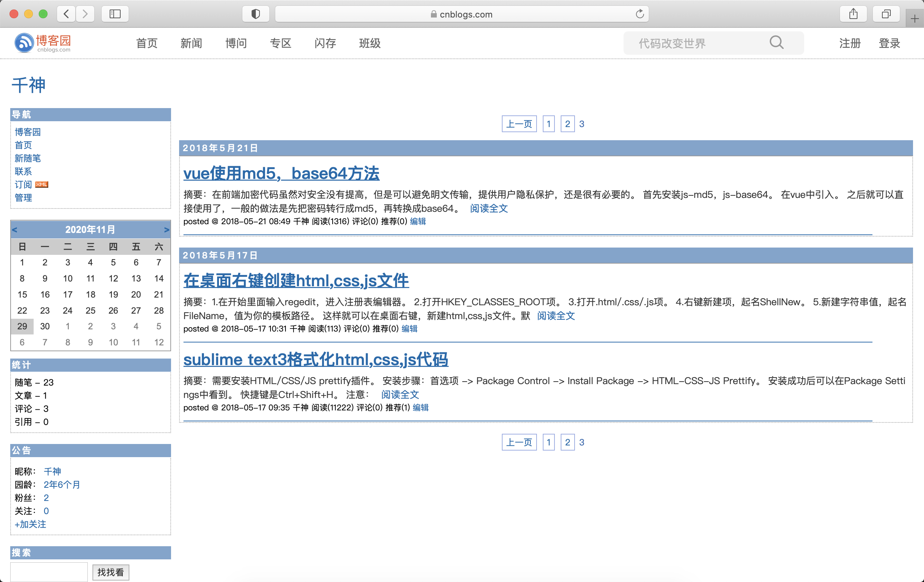
Task: Click the 找找看 search button
Action: pyautogui.click(x=110, y=572)
